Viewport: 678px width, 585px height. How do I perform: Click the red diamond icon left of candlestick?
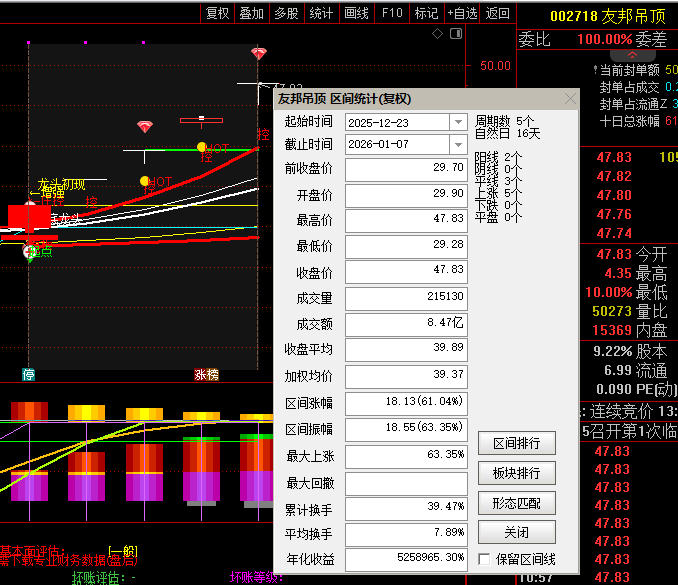145,126
